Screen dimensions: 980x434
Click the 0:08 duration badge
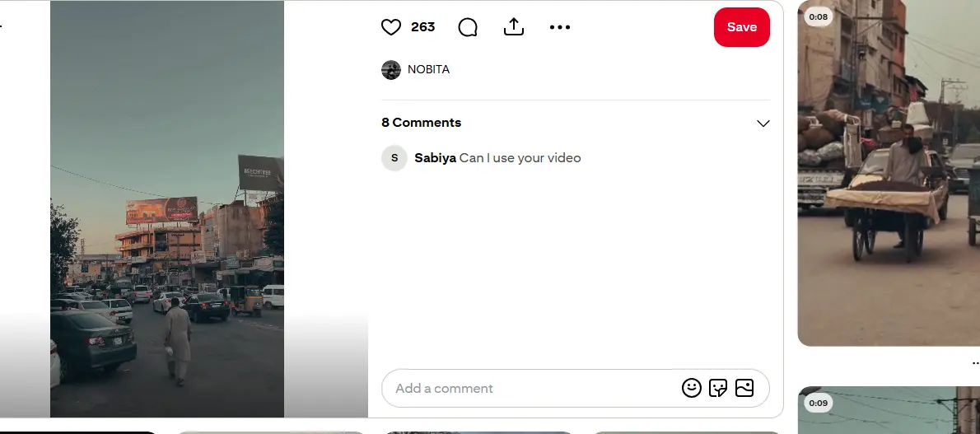(818, 17)
